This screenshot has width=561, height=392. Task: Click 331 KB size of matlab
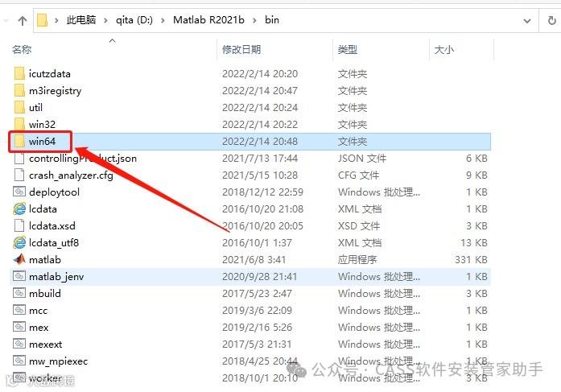471,259
